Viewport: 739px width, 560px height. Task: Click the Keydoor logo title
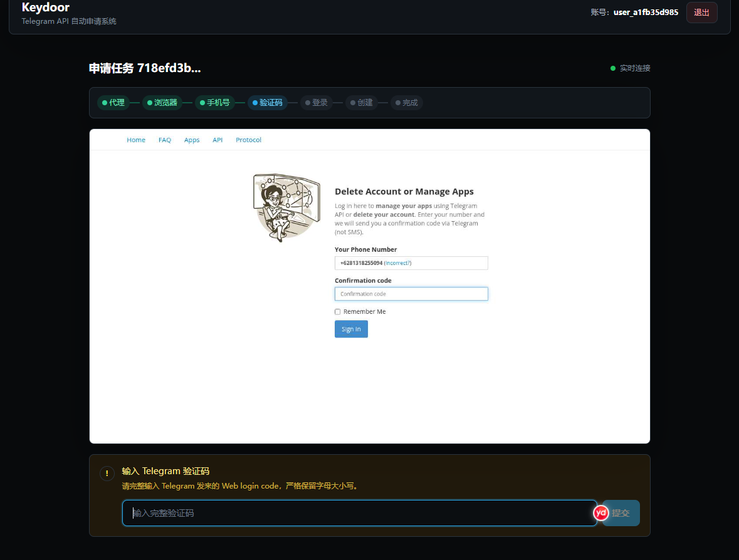45,8
